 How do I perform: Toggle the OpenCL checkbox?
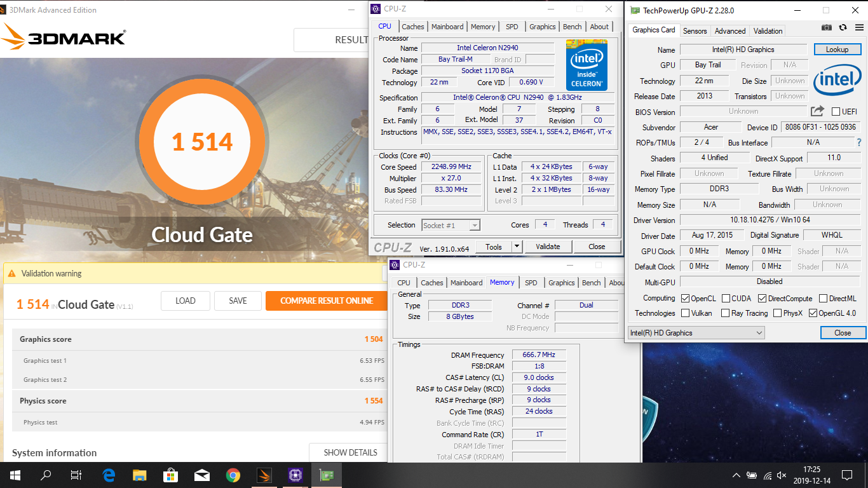685,299
